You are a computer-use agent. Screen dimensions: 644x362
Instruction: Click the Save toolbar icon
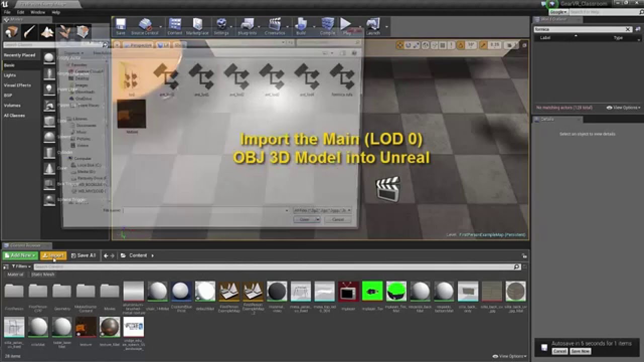(x=121, y=26)
